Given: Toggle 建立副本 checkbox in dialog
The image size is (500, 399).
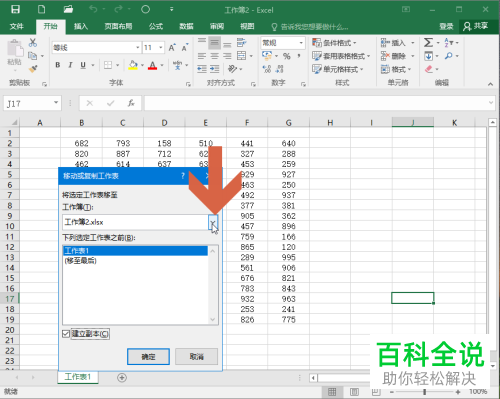Looking at the screenshot, I should [66, 334].
